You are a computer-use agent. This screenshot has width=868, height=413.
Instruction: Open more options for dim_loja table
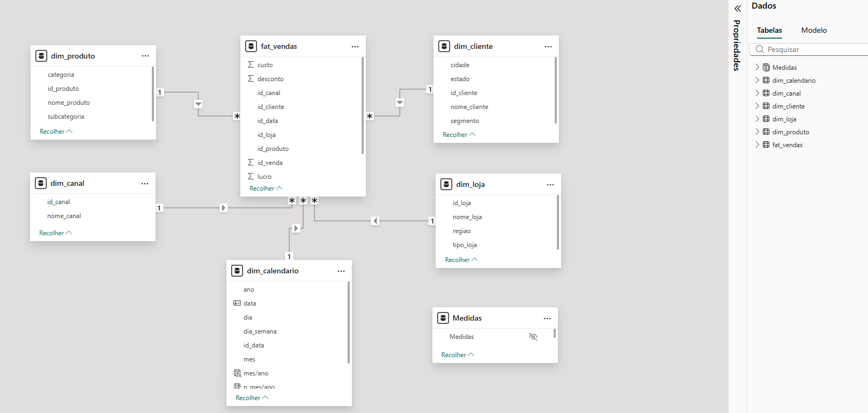click(x=550, y=185)
